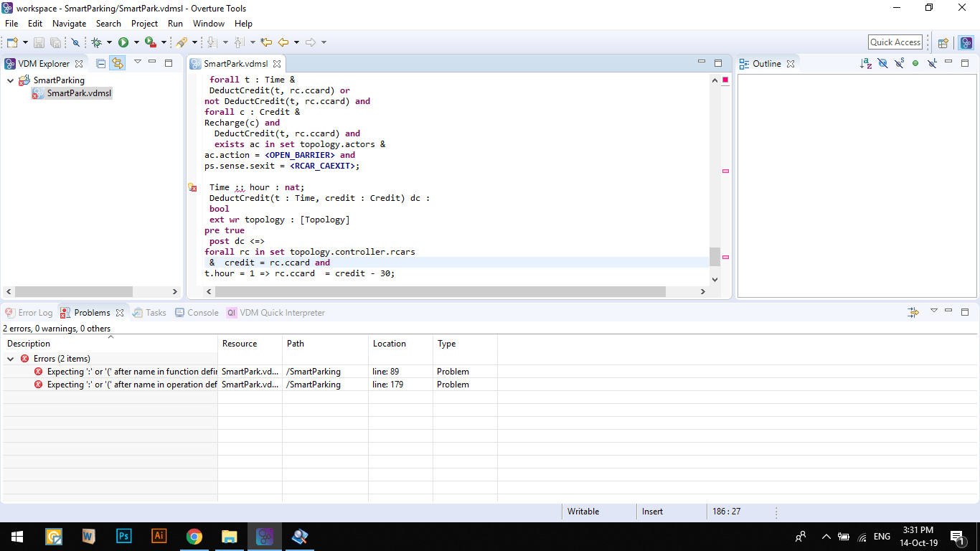The width and height of the screenshot is (980, 551).
Task: Switch to the SmartPark.vdmsl editor tab
Action: click(x=235, y=64)
